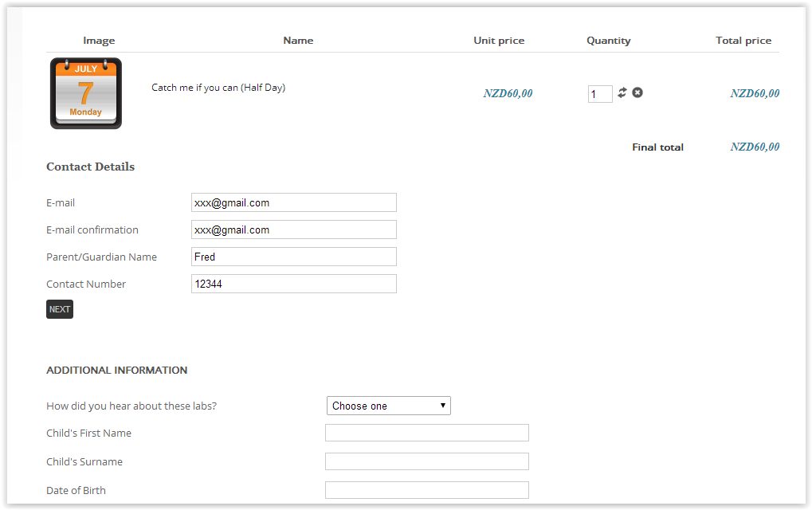This screenshot has width=812, height=510.
Task: Click the update quantity refresh icon
Action: click(622, 92)
